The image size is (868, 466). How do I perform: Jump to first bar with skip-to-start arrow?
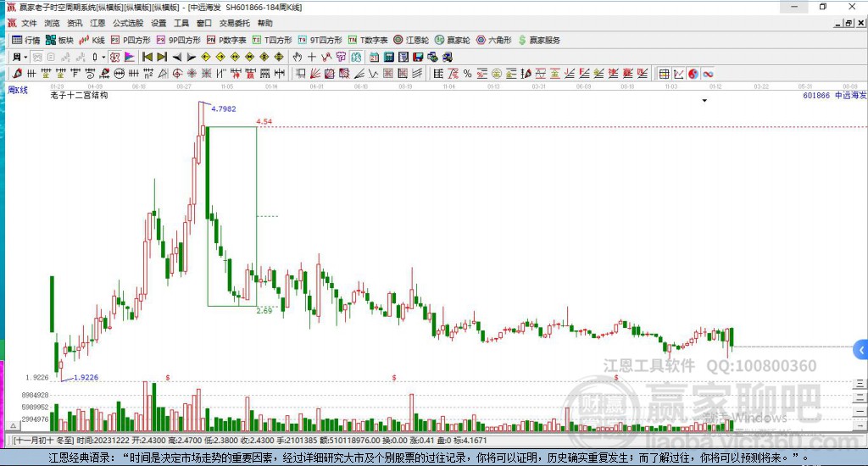pyautogui.click(x=147, y=57)
